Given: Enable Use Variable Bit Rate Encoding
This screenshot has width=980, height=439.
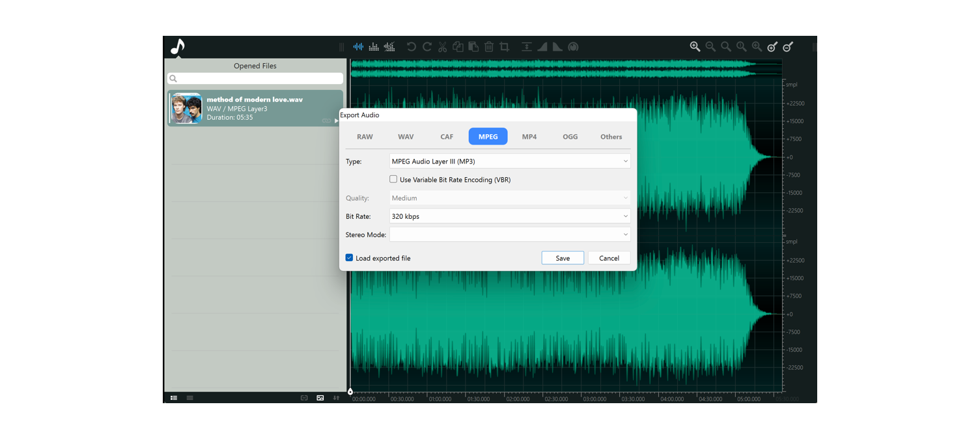Looking at the screenshot, I should click(393, 178).
